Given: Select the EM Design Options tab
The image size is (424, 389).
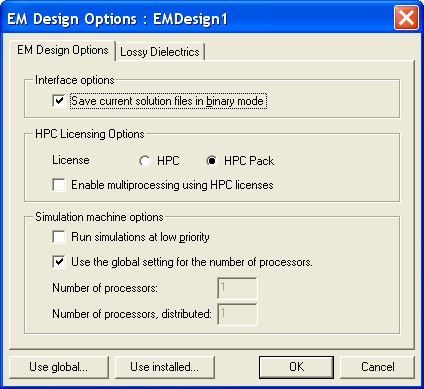Looking at the screenshot, I should tap(63, 50).
